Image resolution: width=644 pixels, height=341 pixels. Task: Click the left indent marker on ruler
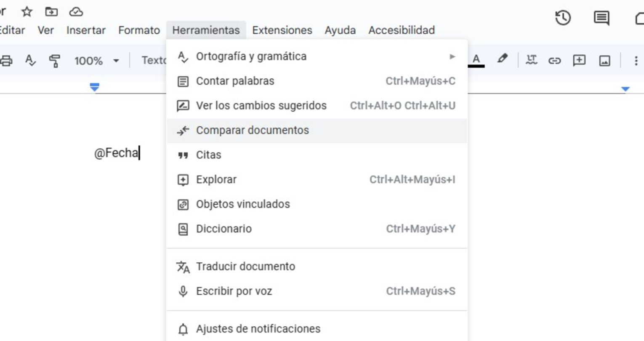[x=95, y=87]
